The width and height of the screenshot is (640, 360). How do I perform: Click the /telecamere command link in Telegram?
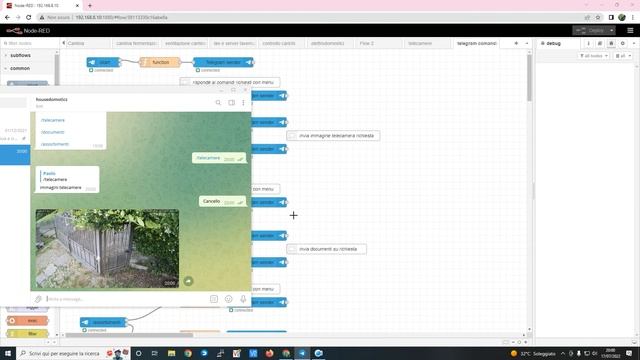coord(53,120)
